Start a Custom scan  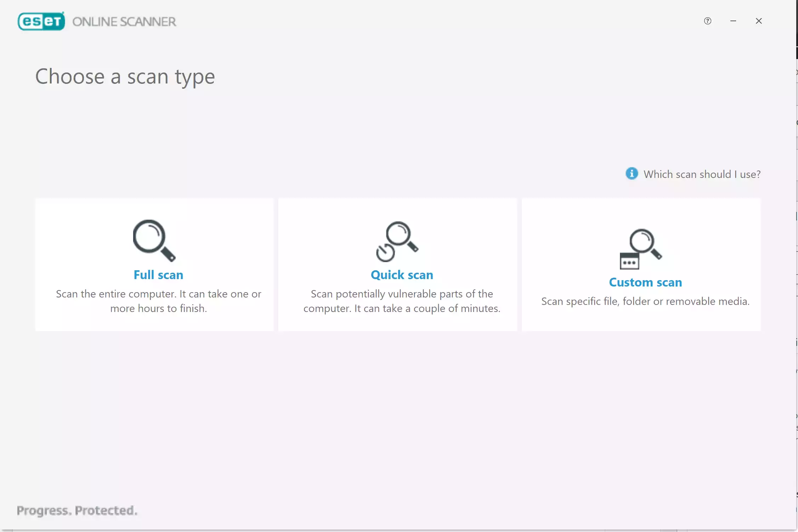tap(645, 282)
